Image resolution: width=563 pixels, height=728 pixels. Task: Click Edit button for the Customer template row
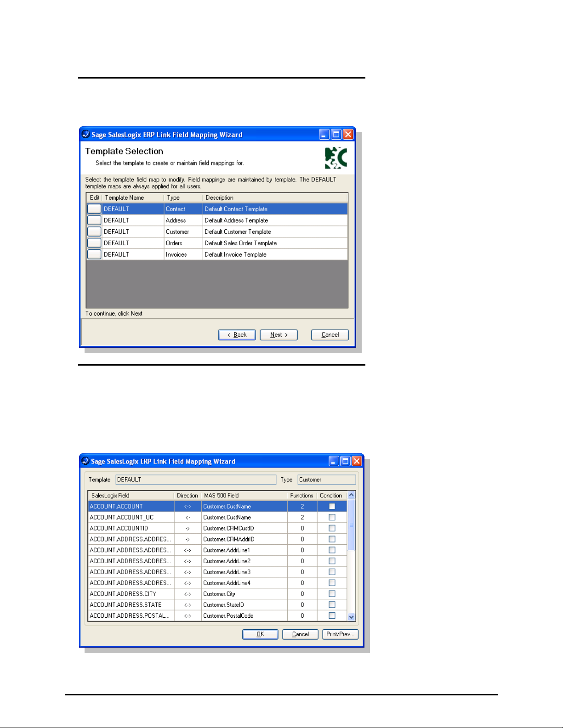pos(94,231)
